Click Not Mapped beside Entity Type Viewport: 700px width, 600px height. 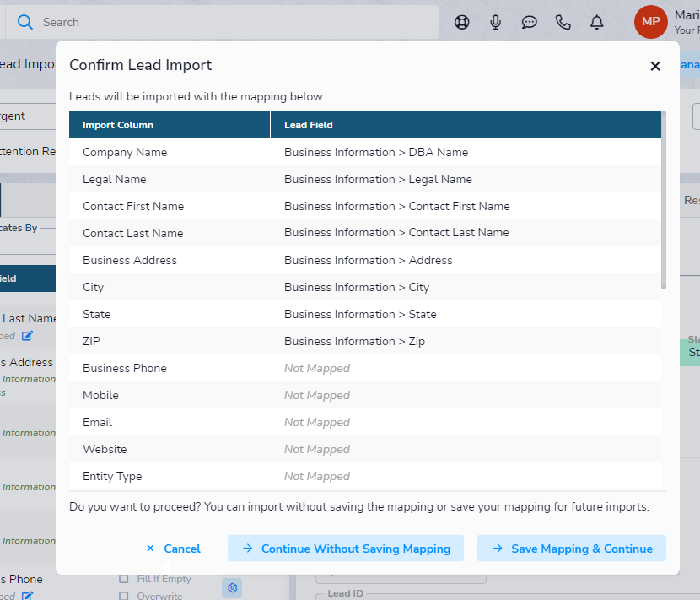click(x=317, y=476)
